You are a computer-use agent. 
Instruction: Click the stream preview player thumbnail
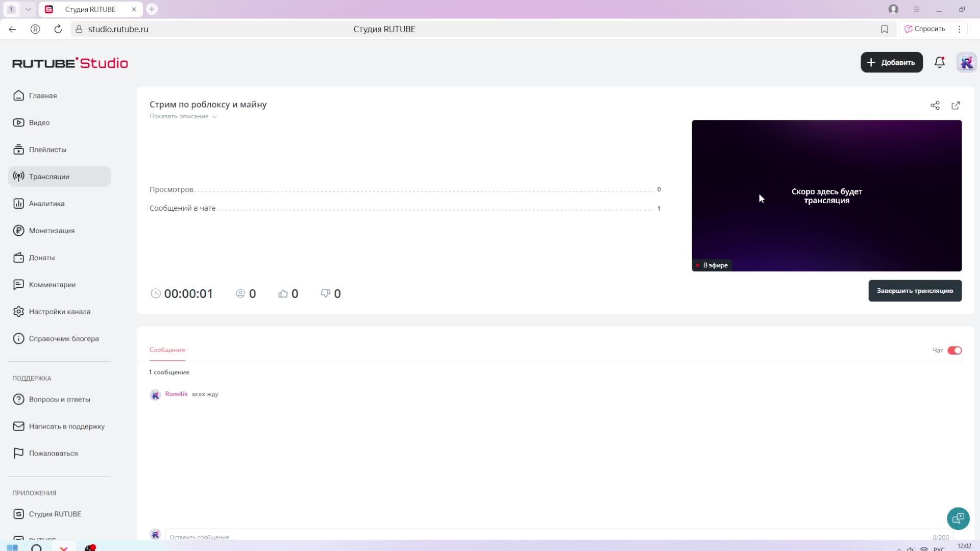(826, 195)
